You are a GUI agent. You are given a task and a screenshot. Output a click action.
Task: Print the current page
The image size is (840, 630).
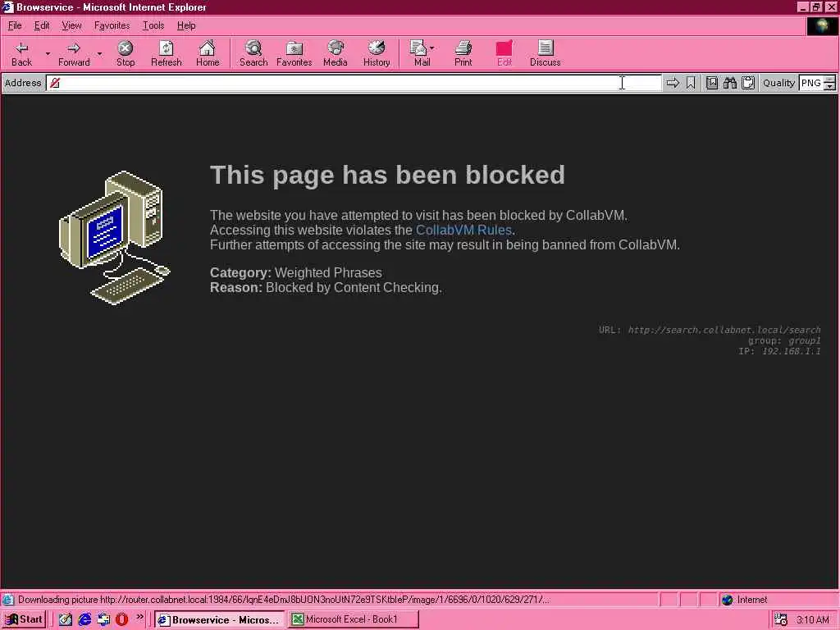(x=463, y=53)
